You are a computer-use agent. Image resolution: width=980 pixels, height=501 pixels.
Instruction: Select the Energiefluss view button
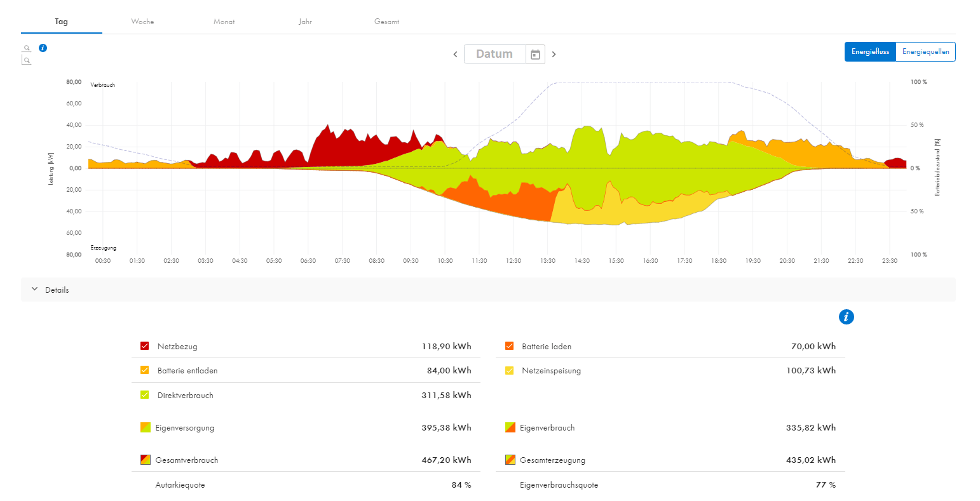(x=870, y=52)
